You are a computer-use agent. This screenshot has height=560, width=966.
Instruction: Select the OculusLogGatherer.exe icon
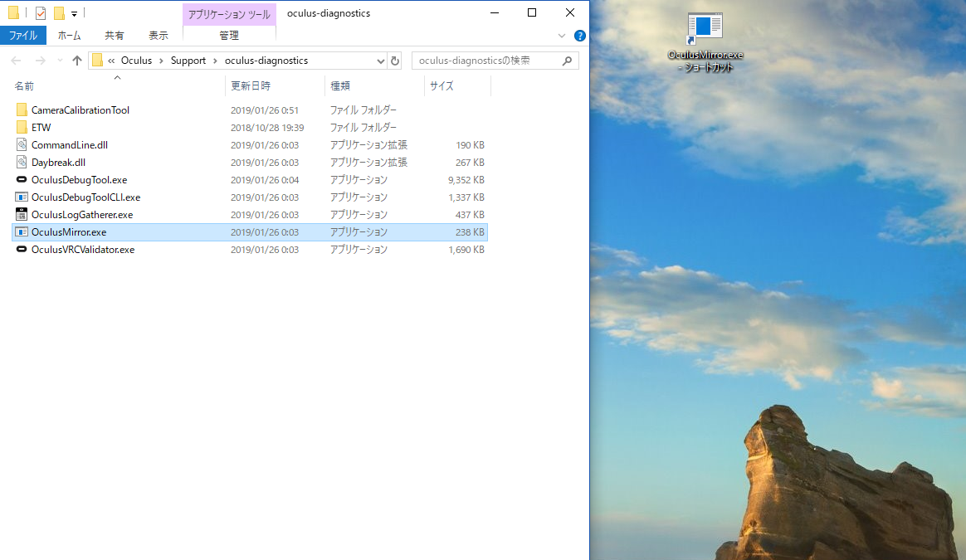tap(22, 214)
